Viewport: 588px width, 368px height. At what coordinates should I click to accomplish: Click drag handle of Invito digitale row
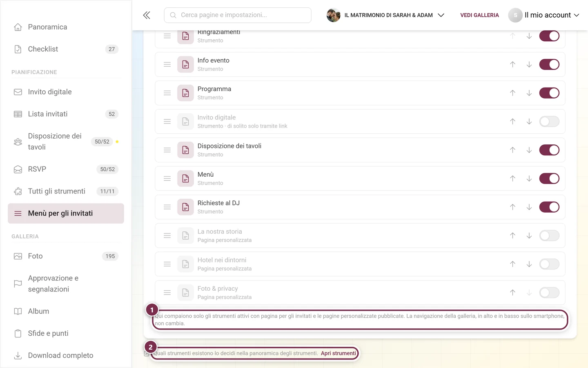tap(167, 121)
